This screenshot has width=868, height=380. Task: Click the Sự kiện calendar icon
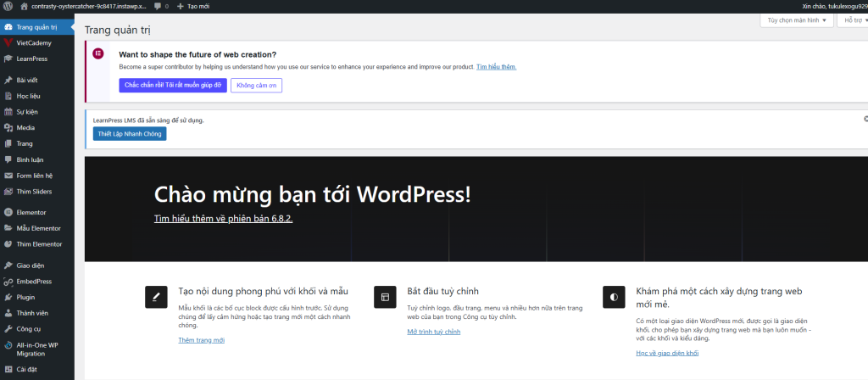point(8,112)
